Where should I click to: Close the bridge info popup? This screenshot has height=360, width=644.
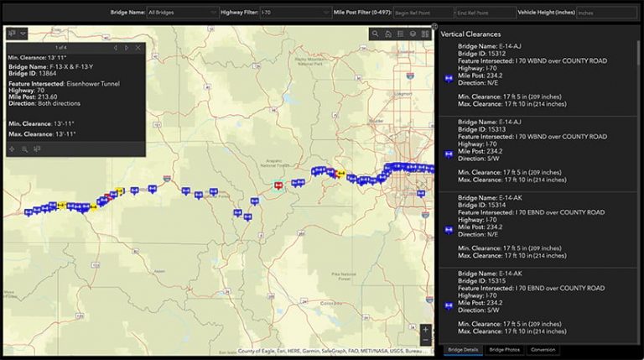(x=138, y=48)
